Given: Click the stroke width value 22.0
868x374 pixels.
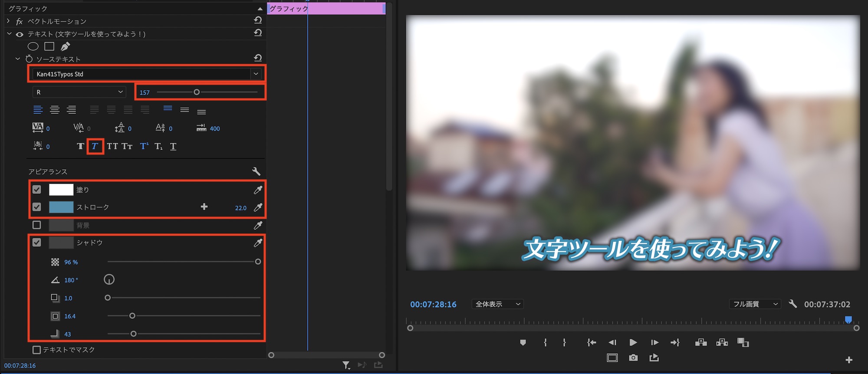Looking at the screenshot, I should 240,208.
